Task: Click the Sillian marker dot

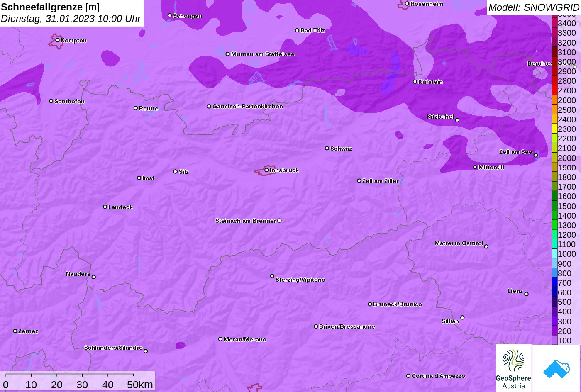Action: click(x=462, y=318)
